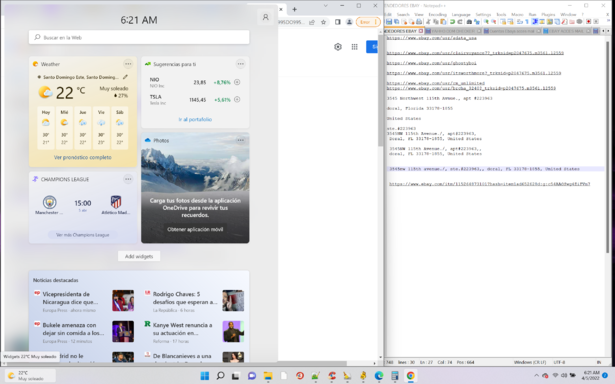This screenshot has height=384, width=615.
Task: Add NIO to watchlist with plus icon
Action: pyautogui.click(x=237, y=82)
